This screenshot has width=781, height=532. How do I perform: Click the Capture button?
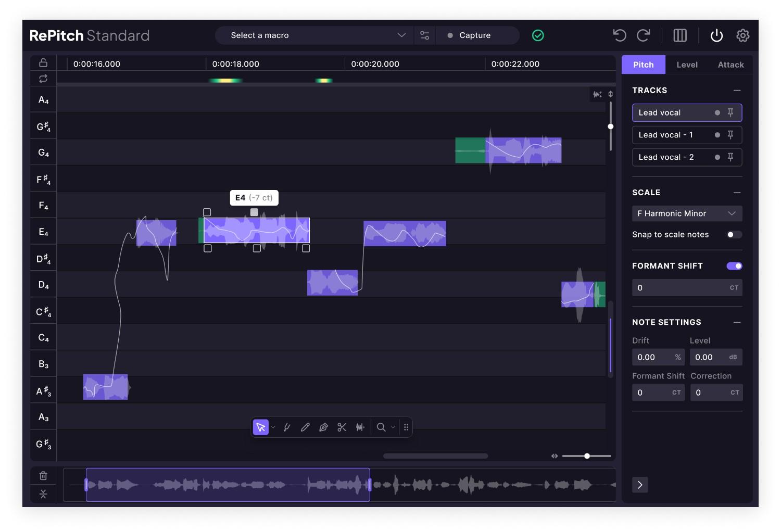(473, 35)
